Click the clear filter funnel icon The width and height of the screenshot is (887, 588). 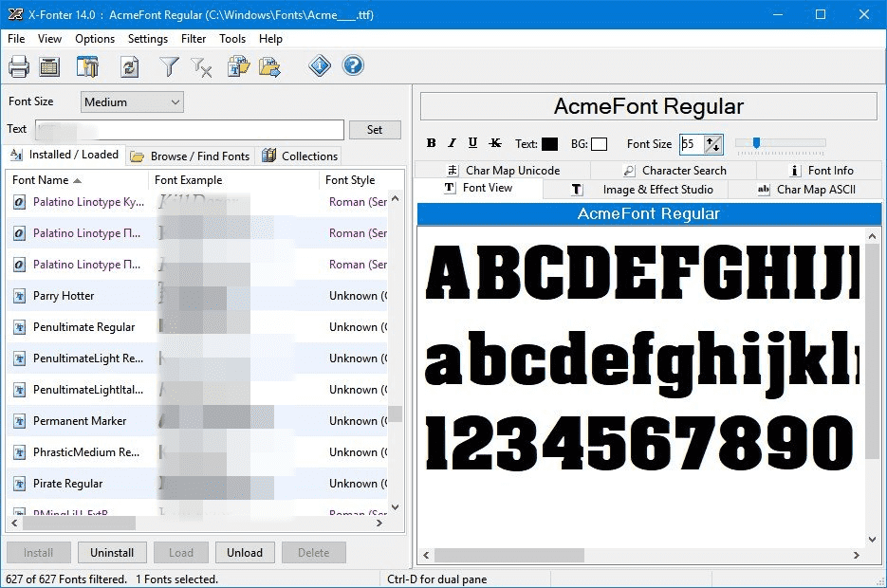coord(201,66)
